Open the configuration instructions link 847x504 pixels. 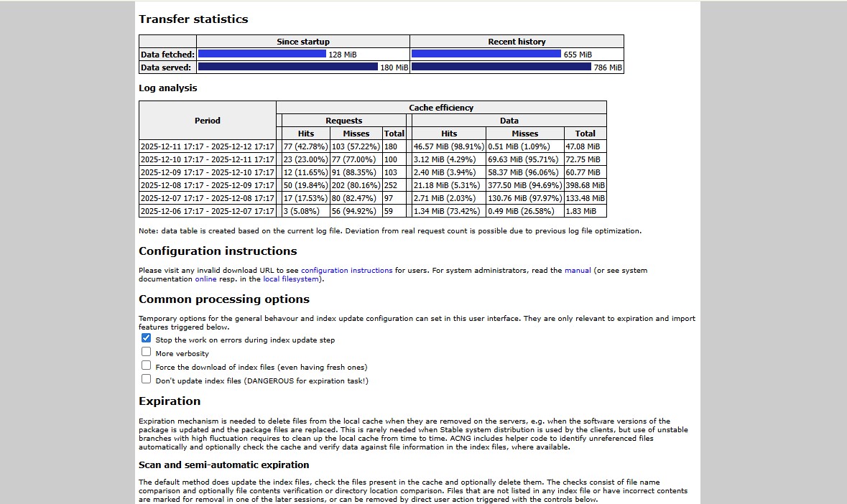[346, 271]
